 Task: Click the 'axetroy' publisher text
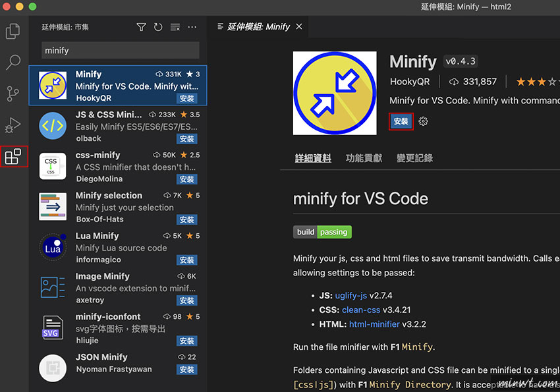click(90, 300)
